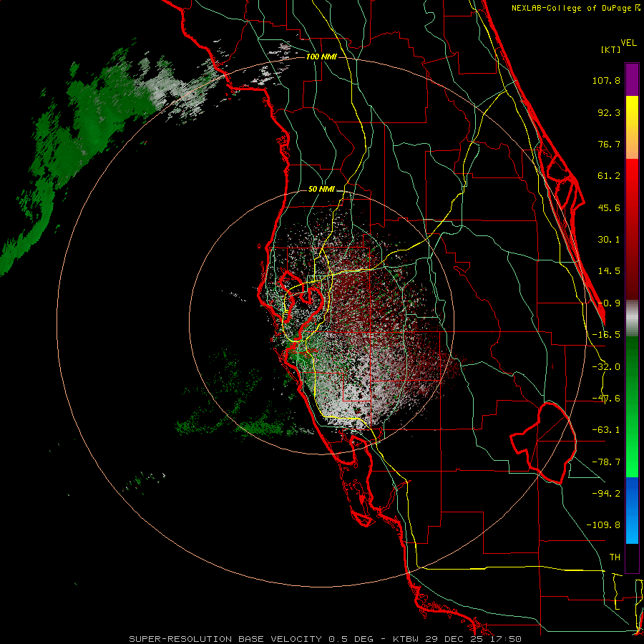This screenshot has width=644, height=644.
Task: Click the gray near-zero segment of color bar
Action: [632, 318]
